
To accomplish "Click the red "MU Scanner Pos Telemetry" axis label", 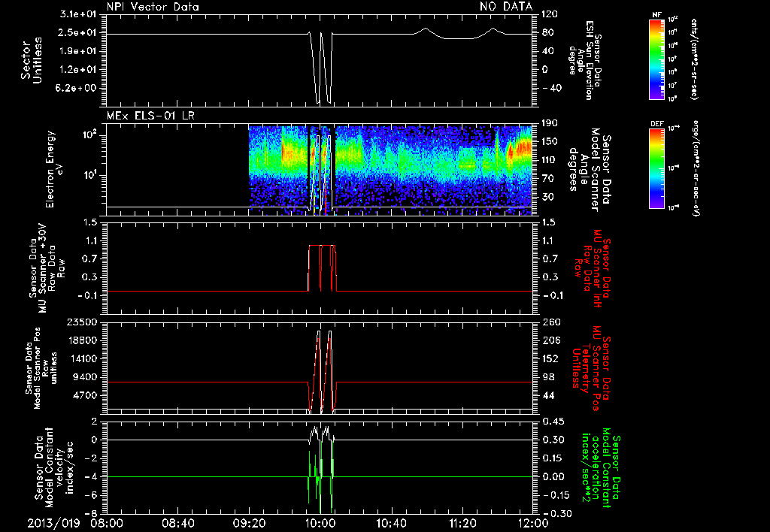I will [x=592, y=369].
